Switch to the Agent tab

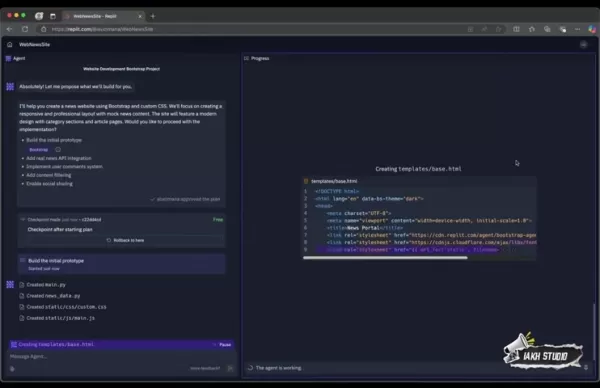coord(16,58)
